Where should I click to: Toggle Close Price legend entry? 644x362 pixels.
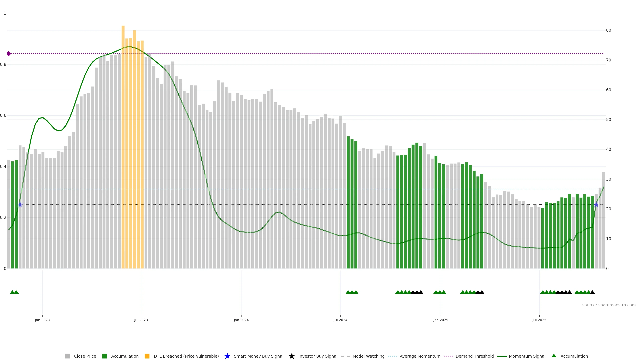point(85,356)
